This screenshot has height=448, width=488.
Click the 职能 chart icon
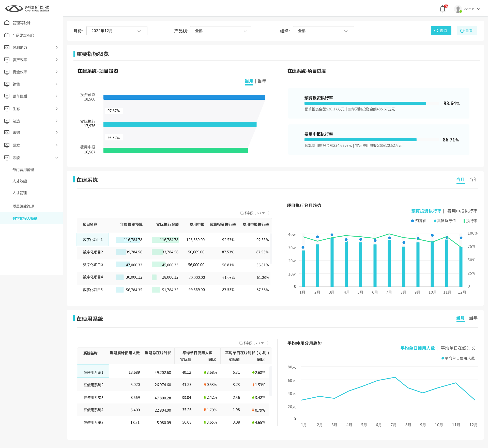click(7, 157)
